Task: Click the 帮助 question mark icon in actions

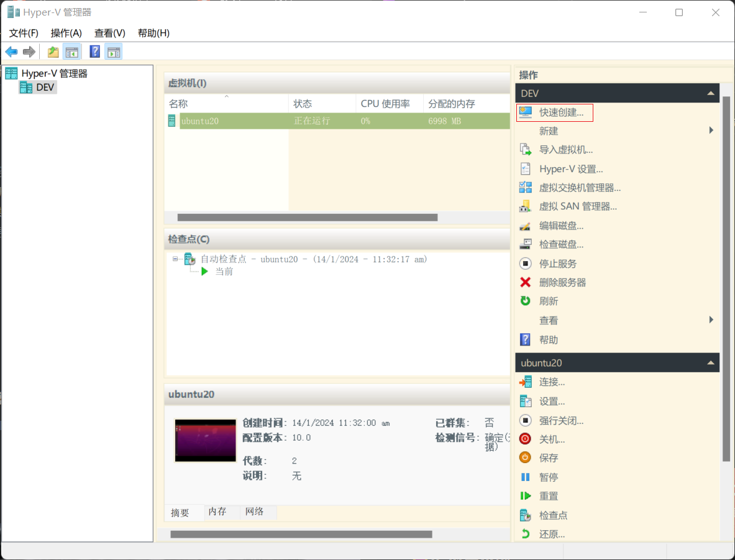Action: 526,339
